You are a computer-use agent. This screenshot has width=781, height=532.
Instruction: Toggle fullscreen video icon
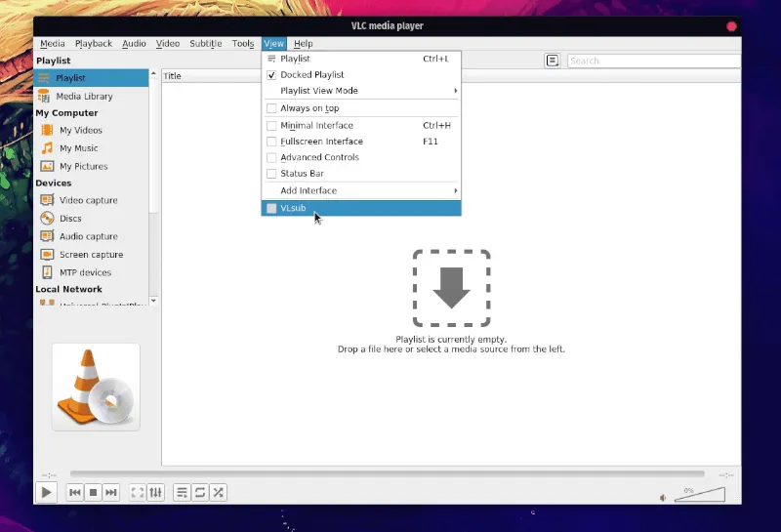pyautogui.click(x=138, y=493)
